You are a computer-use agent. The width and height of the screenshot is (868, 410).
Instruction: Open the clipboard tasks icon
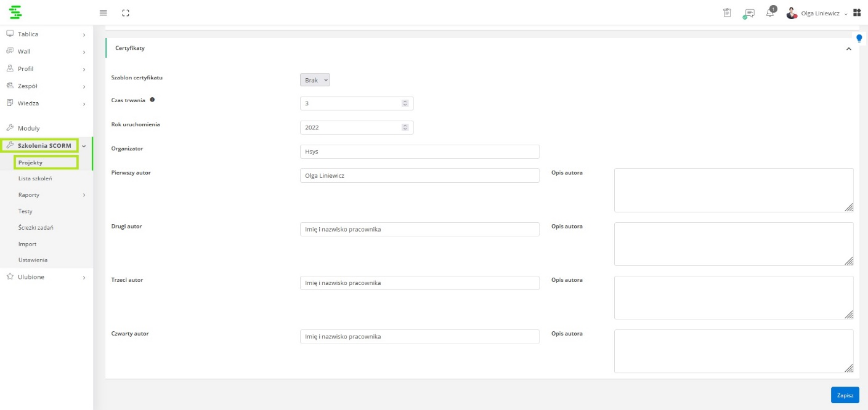coord(727,13)
